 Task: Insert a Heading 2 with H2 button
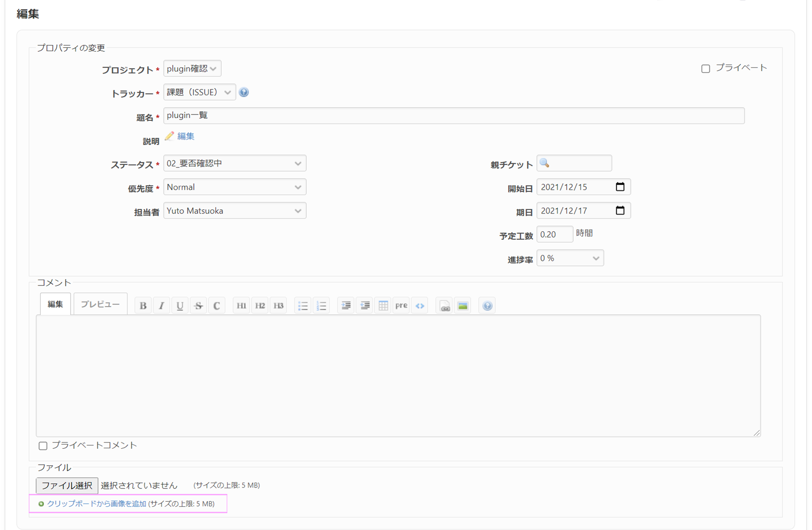click(x=260, y=306)
